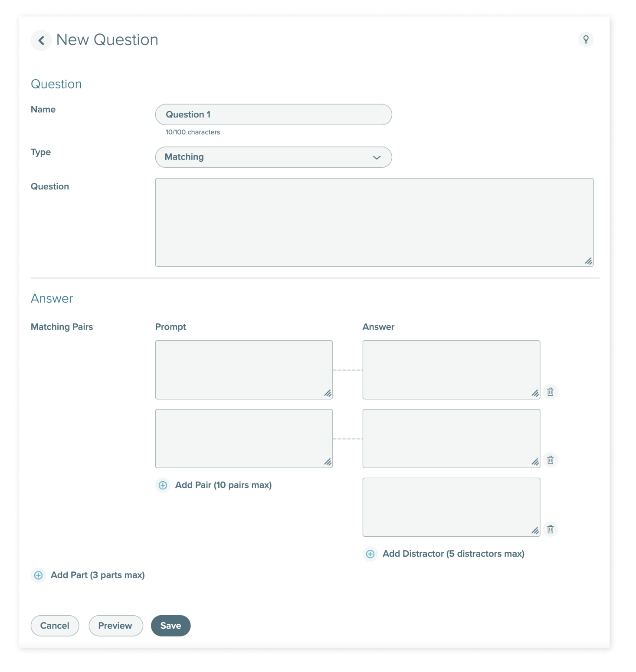Click the distractor Answer text box
636x672 pixels.
[451, 507]
